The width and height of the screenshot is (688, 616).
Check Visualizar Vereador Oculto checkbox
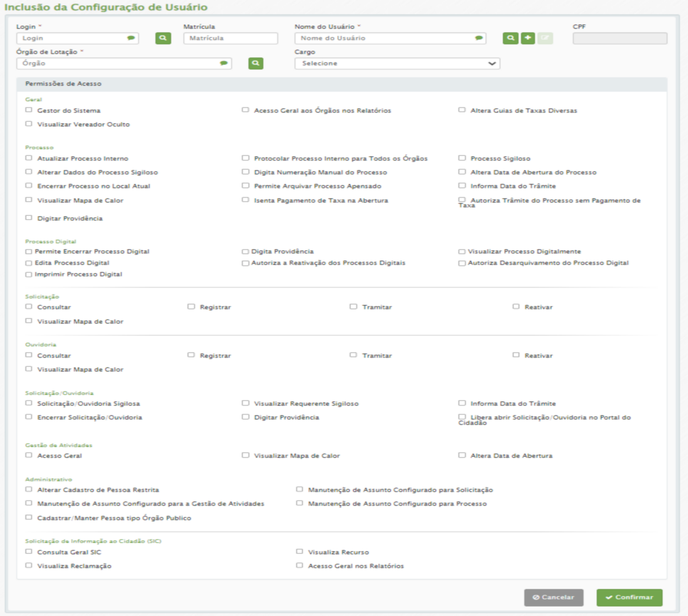tap(29, 124)
